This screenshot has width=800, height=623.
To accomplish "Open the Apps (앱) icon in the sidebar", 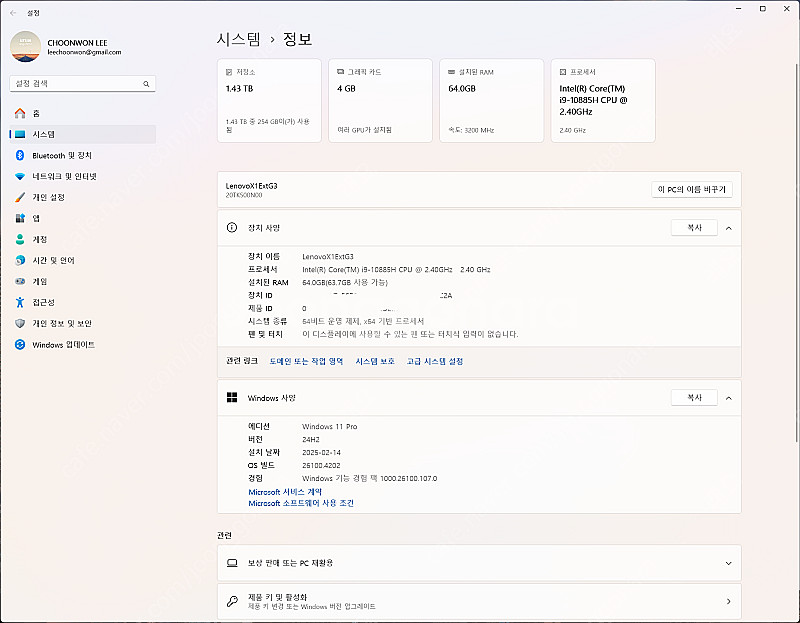I will (x=20, y=218).
